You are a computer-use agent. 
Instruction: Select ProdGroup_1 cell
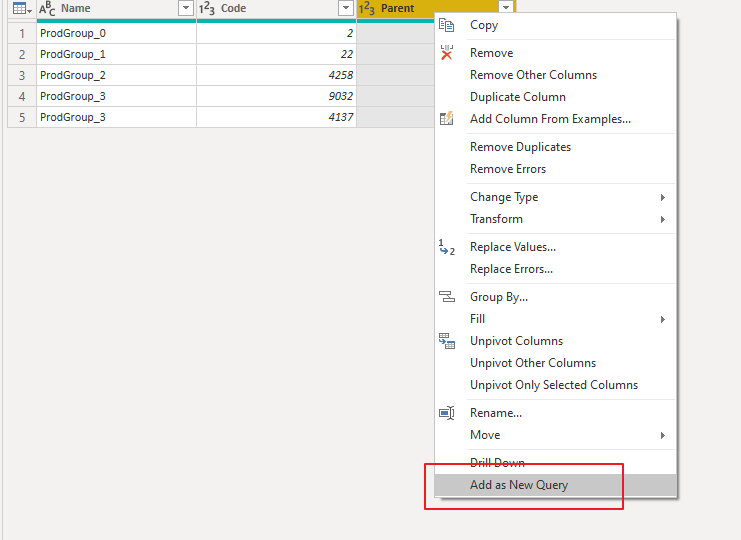pos(116,54)
